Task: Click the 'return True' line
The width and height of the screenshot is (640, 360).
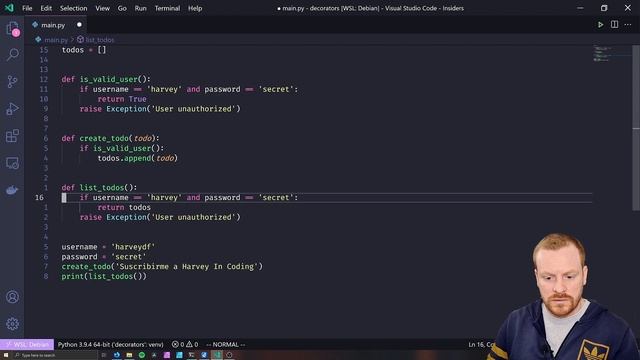Action: (x=122, y=99)
